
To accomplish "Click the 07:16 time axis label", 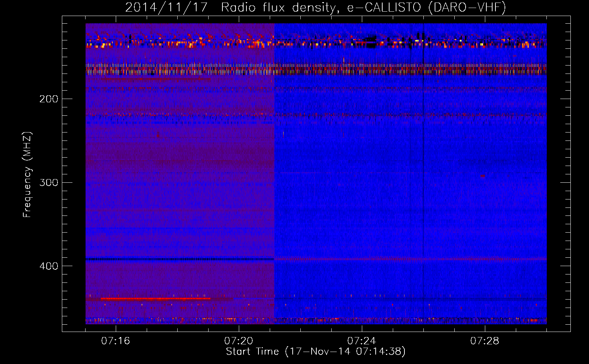I will coord(116,341).
